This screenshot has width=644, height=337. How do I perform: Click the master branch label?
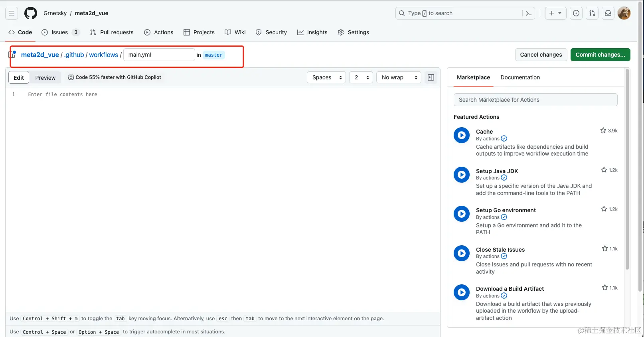pos(214,55)
